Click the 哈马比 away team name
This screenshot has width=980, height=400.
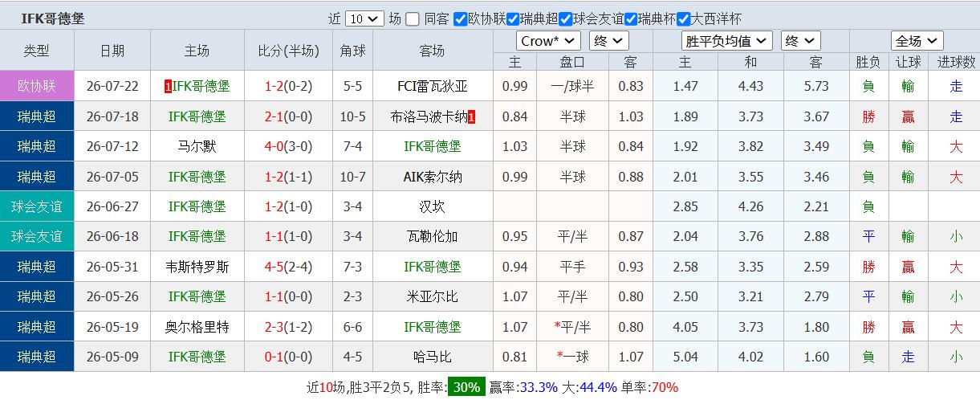pyautogui.click(x=433, y=357)
